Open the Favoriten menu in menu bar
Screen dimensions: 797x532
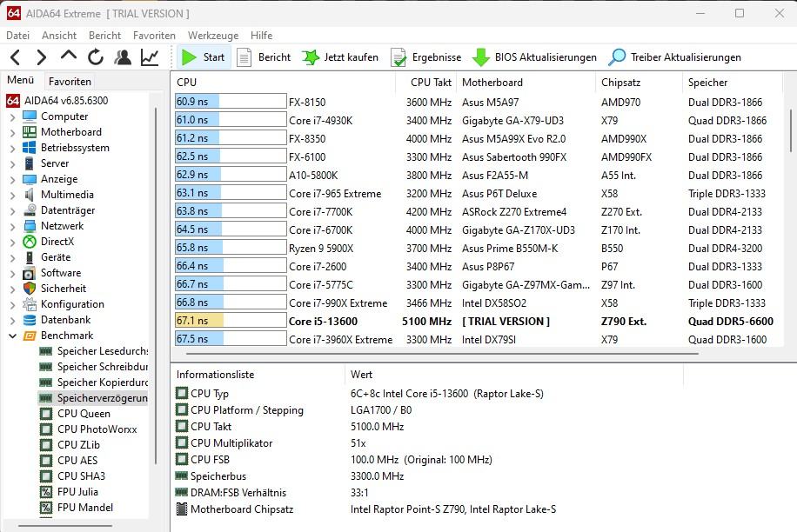pyautogui.click(x=154, y=36)
